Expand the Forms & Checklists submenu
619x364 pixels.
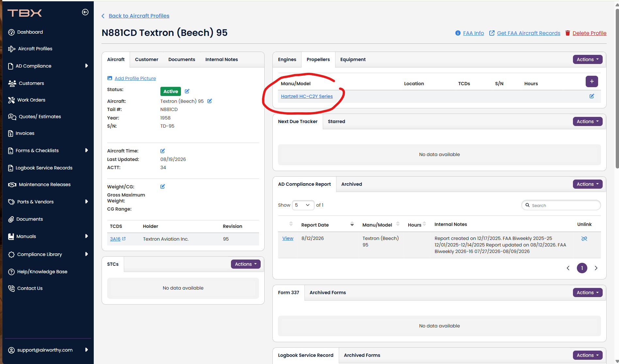pyautogui.click(x=87, y=150)
